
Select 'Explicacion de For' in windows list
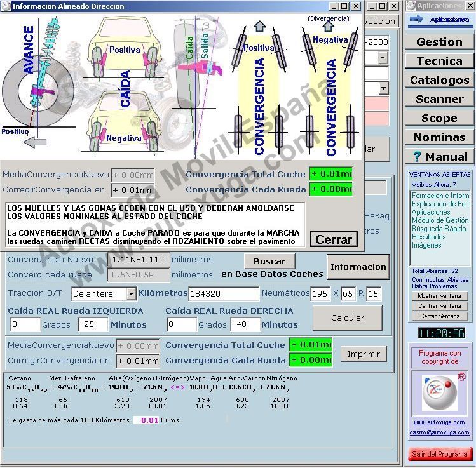pos(440,204)
